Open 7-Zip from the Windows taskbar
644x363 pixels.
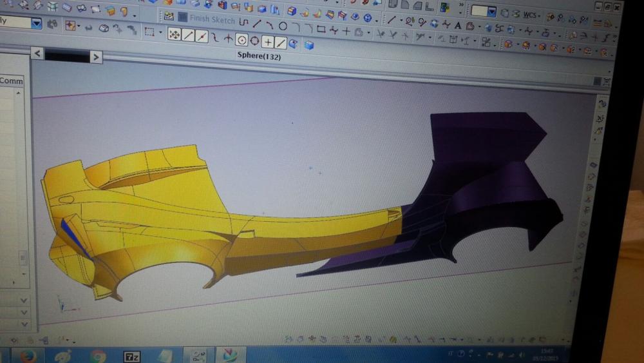point(131,356)
